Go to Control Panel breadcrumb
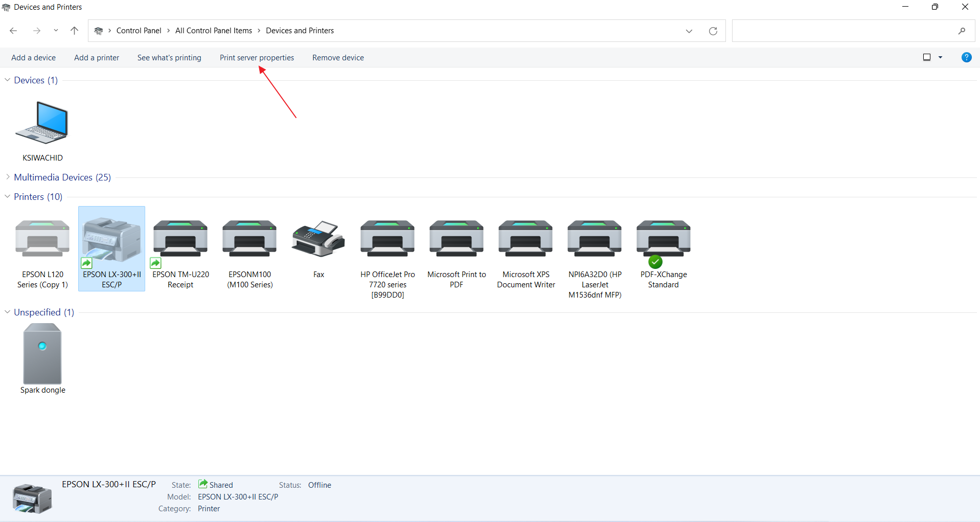This screenshot has height=522, width=980. [x=139, y=31]
